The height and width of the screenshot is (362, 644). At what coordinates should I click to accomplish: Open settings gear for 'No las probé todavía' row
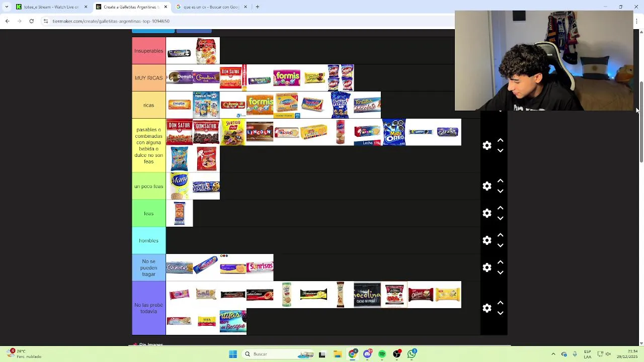coord(487,308)
